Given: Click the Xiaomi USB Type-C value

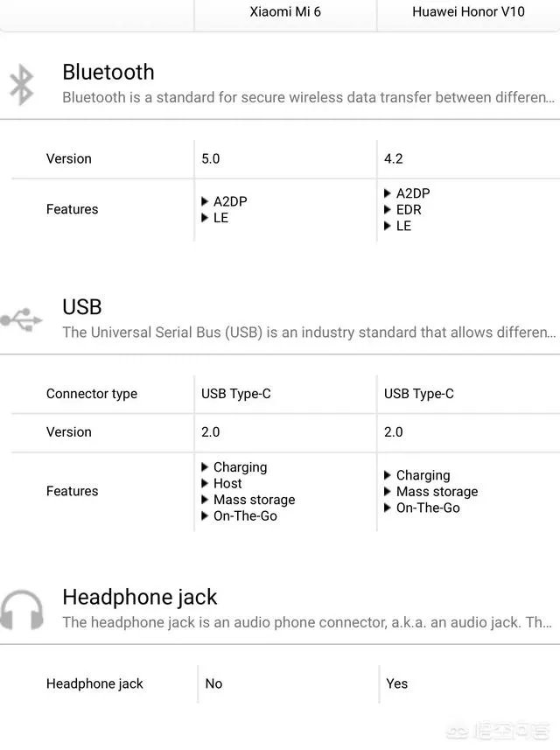Looking at the screenshot, I should pos(236,394).
